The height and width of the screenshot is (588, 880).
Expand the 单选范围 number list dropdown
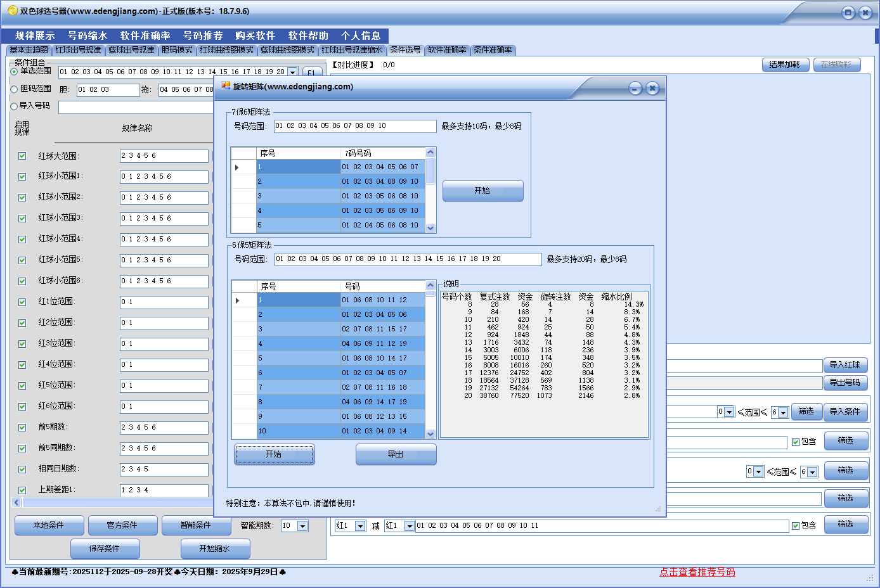pyautogui.click(x=292, y=72)
